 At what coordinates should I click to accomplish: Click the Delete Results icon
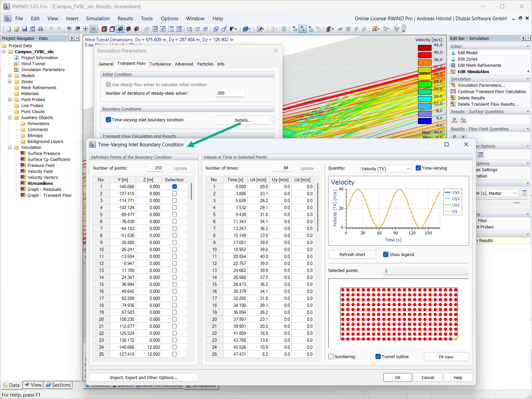[453, 98]
